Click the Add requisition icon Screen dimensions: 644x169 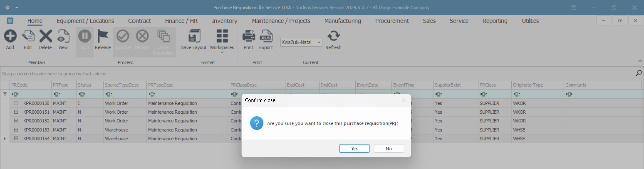pos(10,36)
